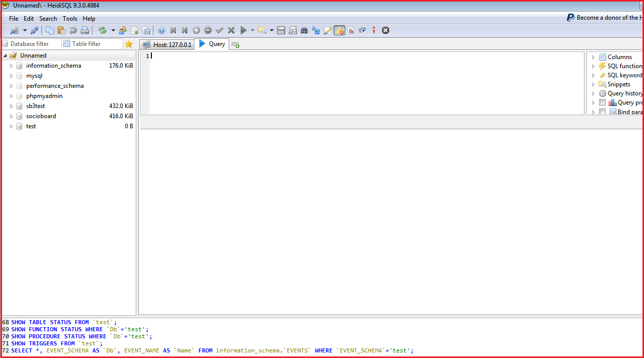The height and width of the screenshot is (358, 644).
Task: Switch to the Host: 127.0.0.1 tab
Action: pyautogui.click(x=167, y=44)
